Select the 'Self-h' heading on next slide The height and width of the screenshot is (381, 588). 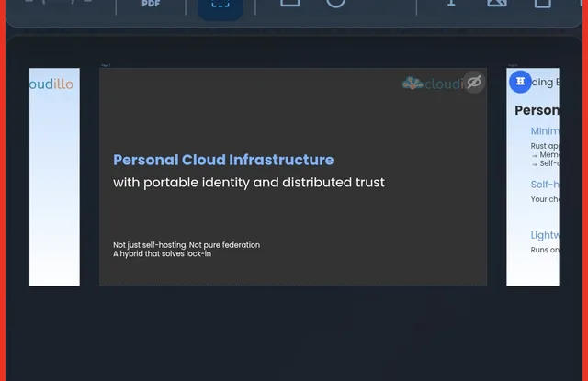tap(545, 185)
